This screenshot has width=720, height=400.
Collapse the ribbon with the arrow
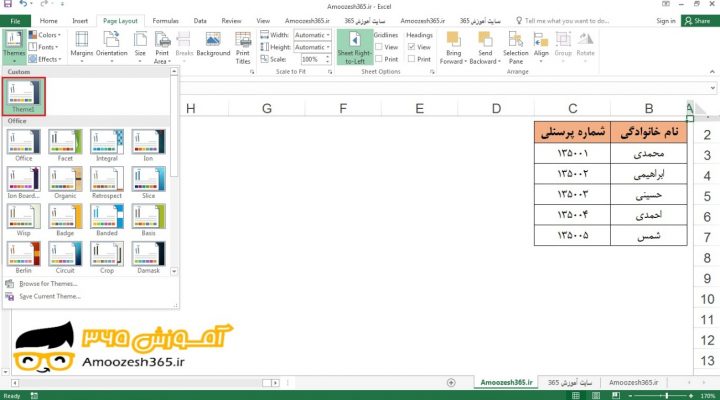click(712, 72)
